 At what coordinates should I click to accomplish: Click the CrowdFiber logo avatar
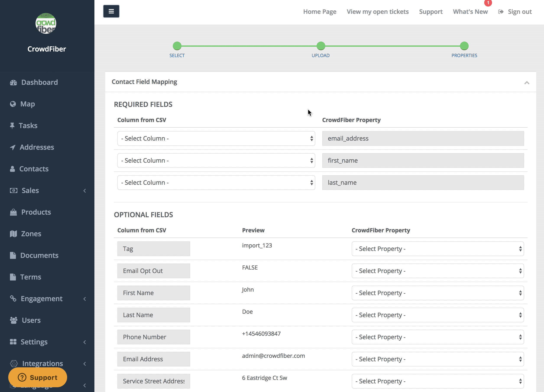pyautogui.click(x=46, y=24)
